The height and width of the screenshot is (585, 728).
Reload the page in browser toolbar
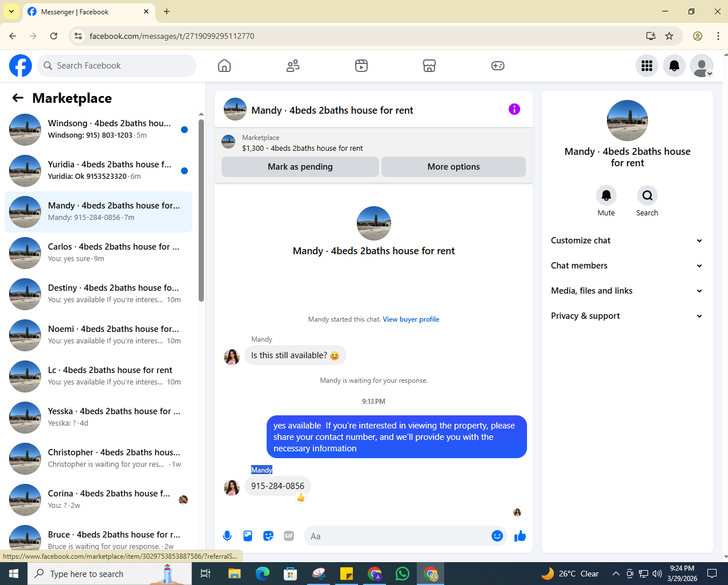pyautogui.click(x=54, y=36)
